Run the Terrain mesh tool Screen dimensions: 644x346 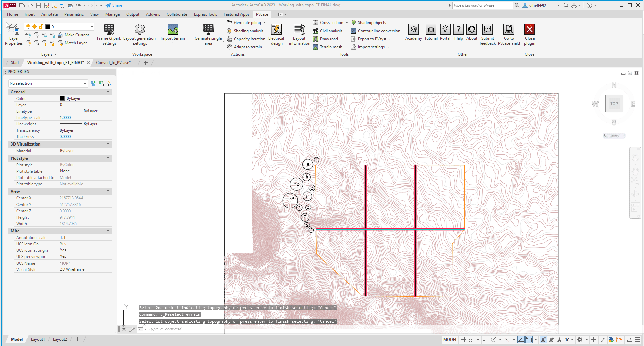[328, 47]
